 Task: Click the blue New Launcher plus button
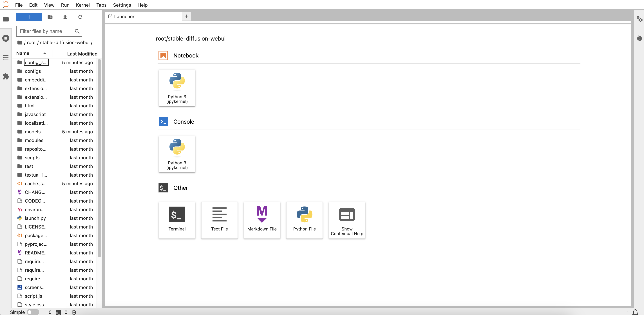click(29, 17)
